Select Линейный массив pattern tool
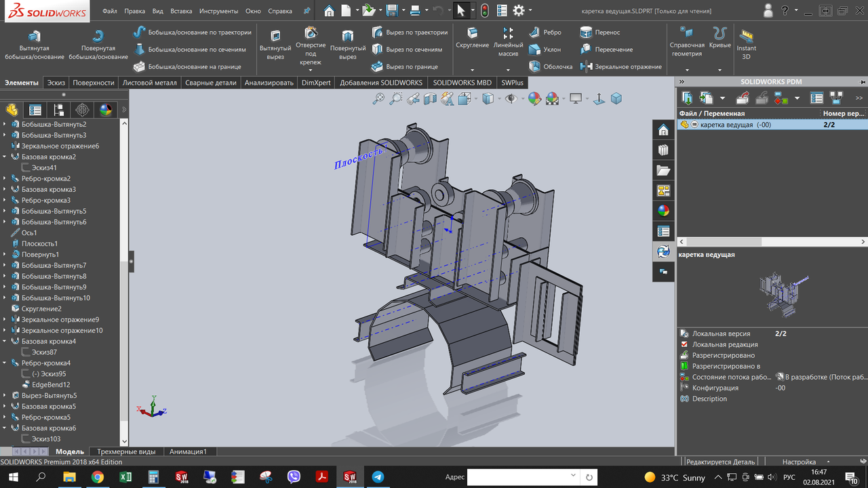 click(x=508, y=42)
